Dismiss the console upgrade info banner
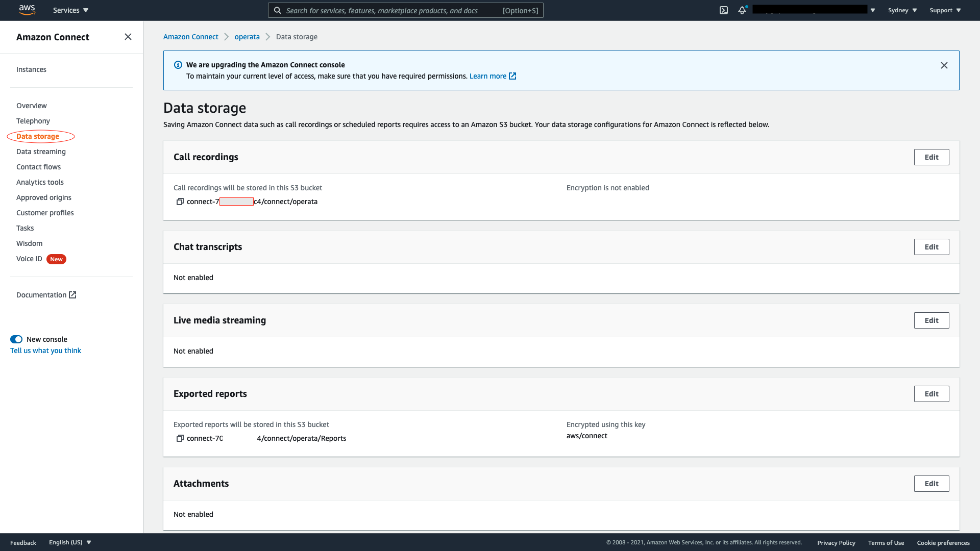This screenshot has width=980, height=551. click(944, 65)
